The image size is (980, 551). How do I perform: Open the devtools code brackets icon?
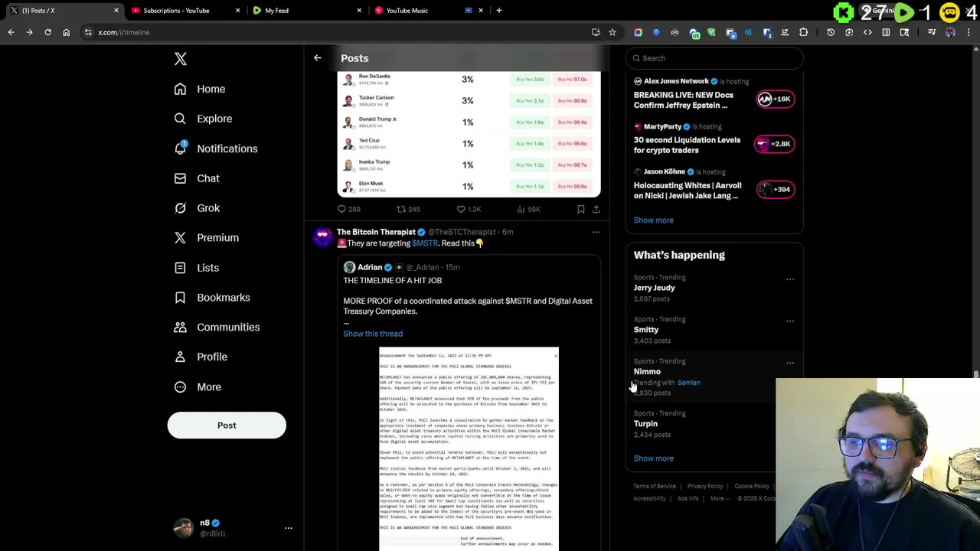867,32
